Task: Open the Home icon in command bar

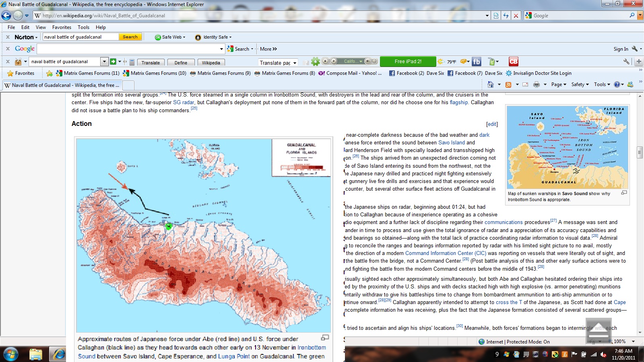Action: [490, 84]
